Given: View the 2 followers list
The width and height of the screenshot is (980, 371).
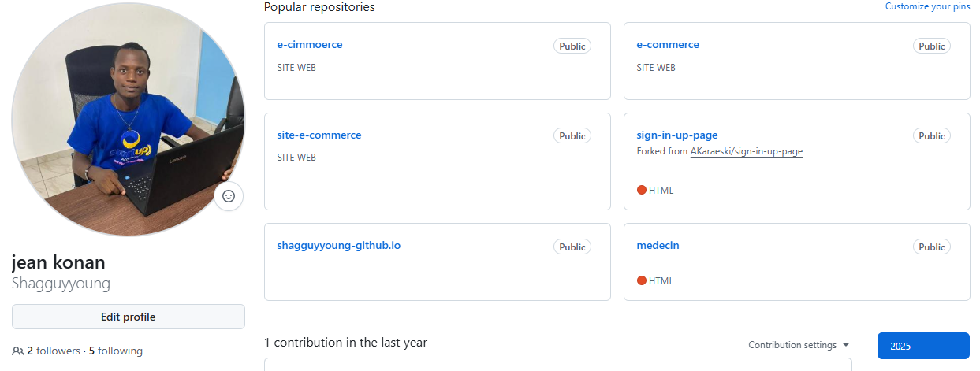Looking at the screenshot, I should (54, 351).
